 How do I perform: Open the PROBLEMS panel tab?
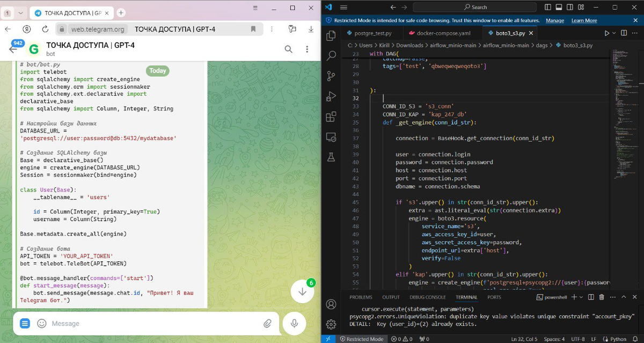point(361,297)
